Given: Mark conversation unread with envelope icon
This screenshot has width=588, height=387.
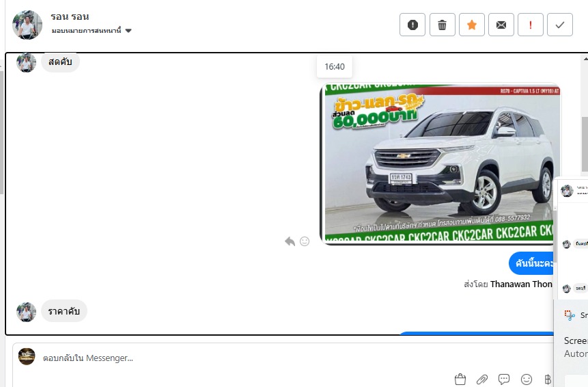Looking at the screenshot, I should 501,25.
